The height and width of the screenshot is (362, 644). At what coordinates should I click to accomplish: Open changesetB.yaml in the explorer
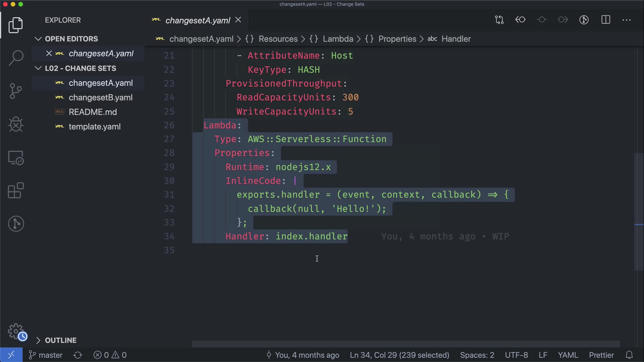[x=100, y=98]
